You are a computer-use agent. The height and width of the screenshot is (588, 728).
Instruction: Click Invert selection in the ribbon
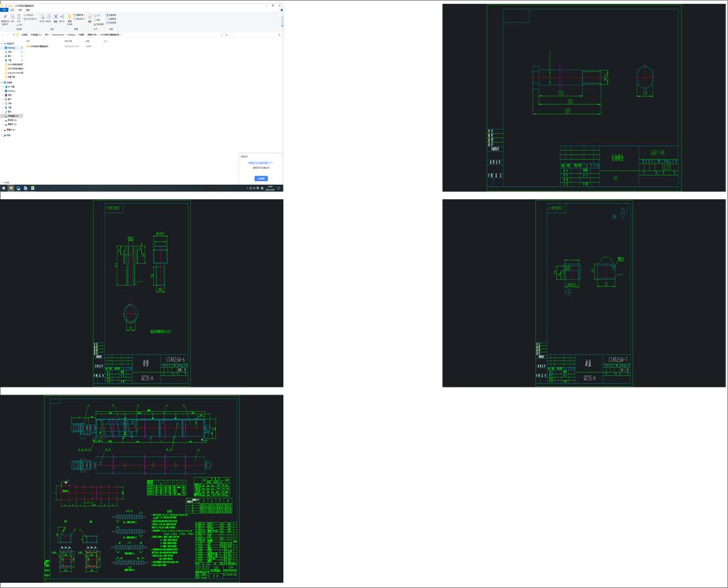[x=111, y=23]
